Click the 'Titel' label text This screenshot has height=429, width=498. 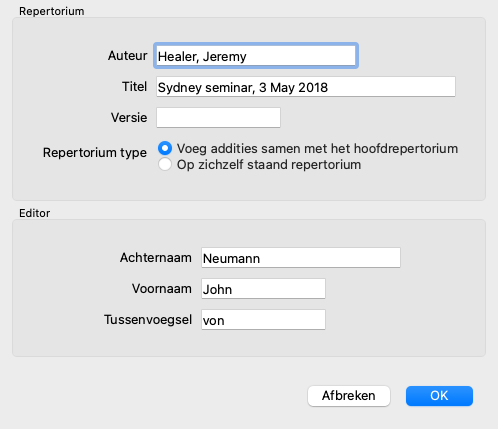134,87
